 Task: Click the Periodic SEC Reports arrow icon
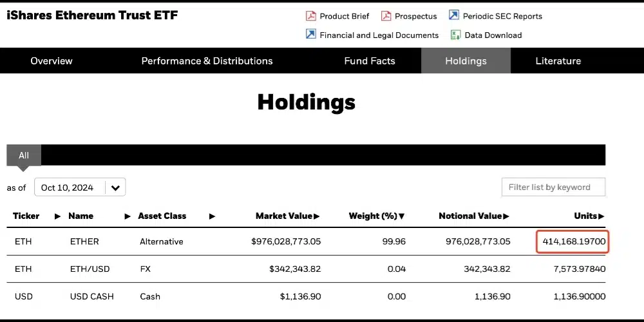pyautogui.click(x=454, y=15)
